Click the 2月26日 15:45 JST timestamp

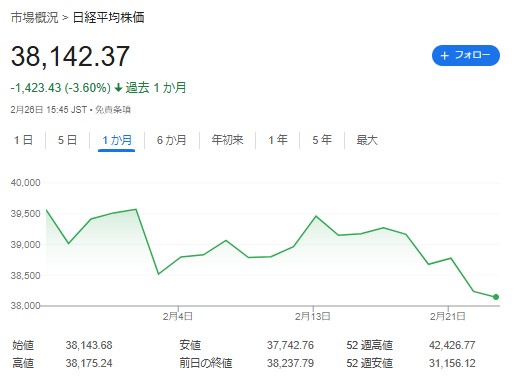tap(49, 110)
